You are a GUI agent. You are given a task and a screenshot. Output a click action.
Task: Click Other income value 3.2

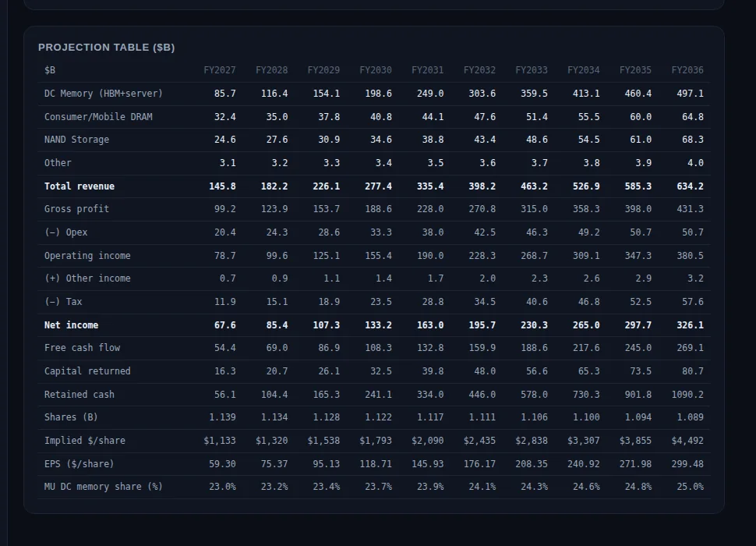695,278
